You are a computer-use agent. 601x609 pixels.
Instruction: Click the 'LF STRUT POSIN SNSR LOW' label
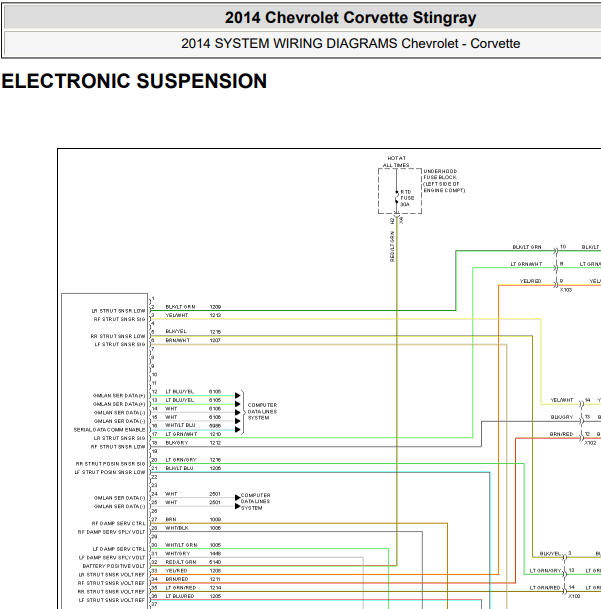point(110,472)
